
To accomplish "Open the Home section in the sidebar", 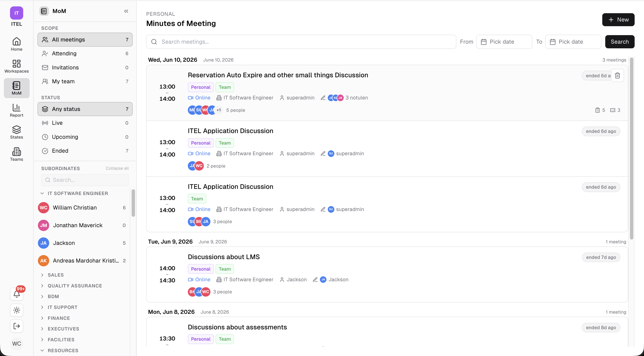I will 16,44.
